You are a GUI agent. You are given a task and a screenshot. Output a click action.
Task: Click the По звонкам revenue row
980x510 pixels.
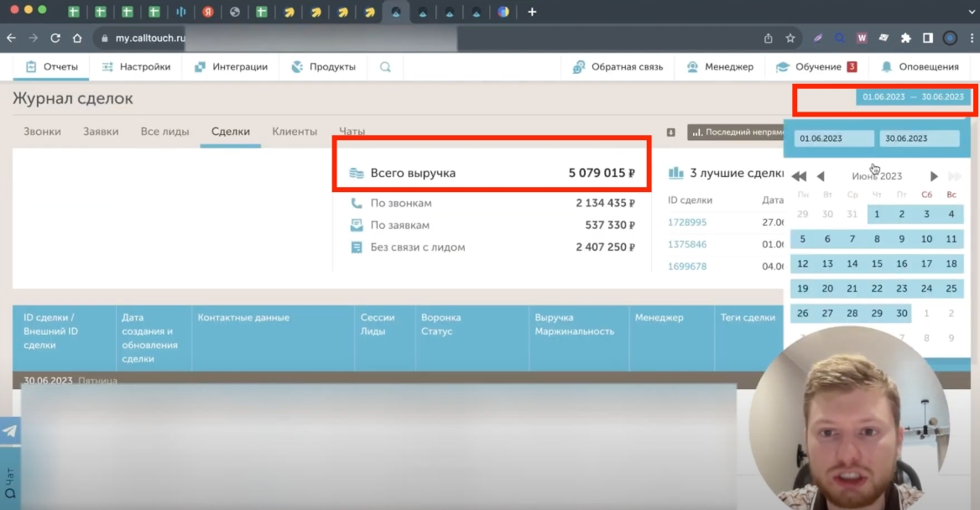coord(493,203)
